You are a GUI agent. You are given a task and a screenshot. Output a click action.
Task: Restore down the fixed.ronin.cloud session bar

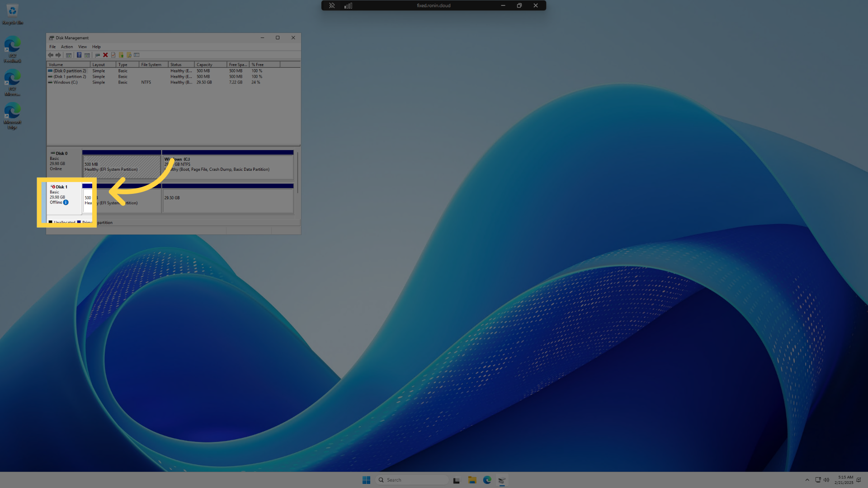pos(519,5)
